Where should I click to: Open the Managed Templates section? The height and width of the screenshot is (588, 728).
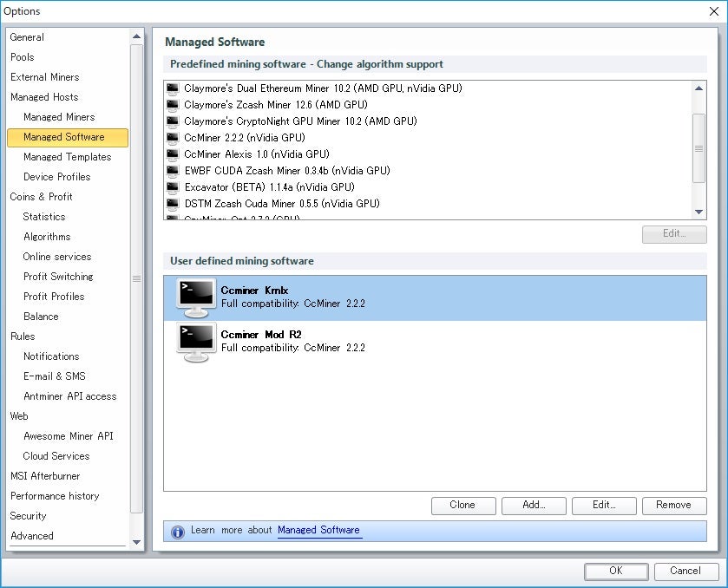(68, 157)
